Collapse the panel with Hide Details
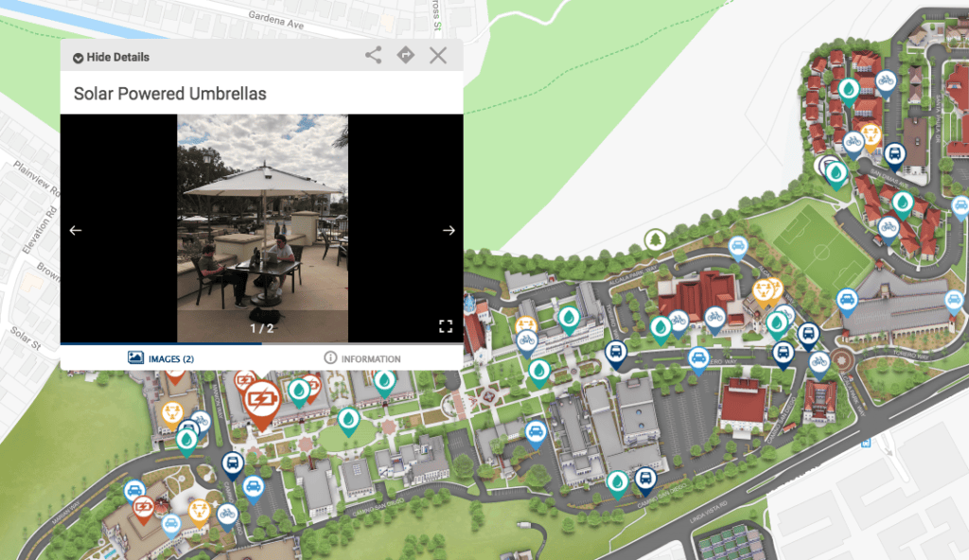The width and height of the screenshot is (969, 560). (112, 57)
